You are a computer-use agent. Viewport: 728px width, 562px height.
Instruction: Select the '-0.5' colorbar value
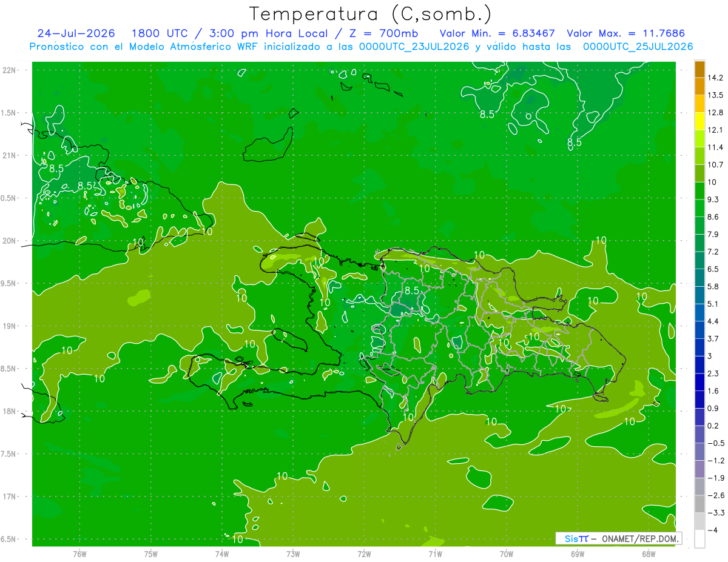716,443
